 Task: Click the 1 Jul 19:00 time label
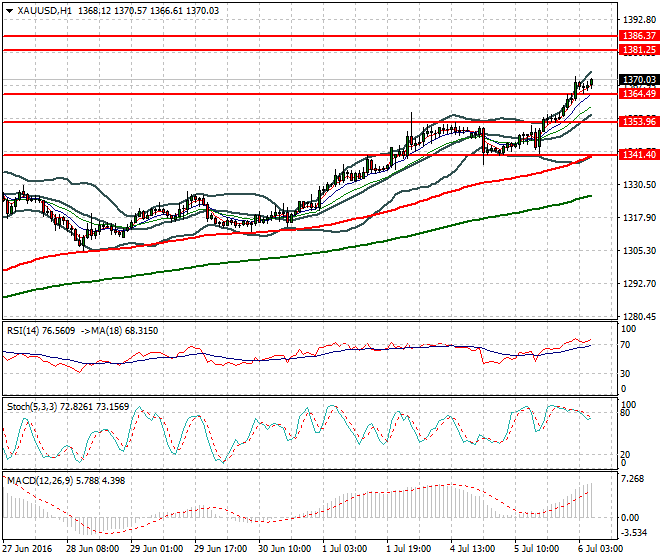pos(409,549)
